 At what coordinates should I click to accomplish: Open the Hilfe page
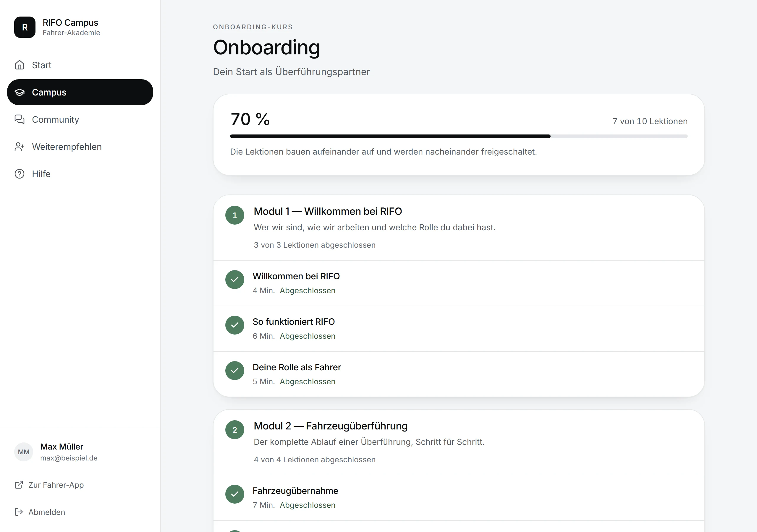80,174
